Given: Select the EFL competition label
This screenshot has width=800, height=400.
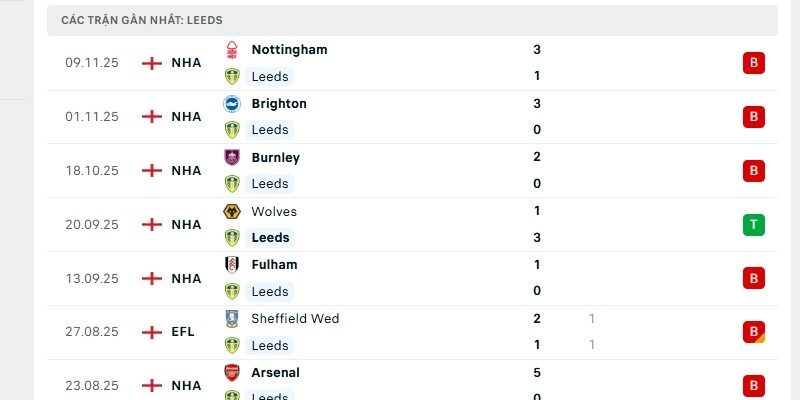Looking at the screenshot, I should click(183, 332).
